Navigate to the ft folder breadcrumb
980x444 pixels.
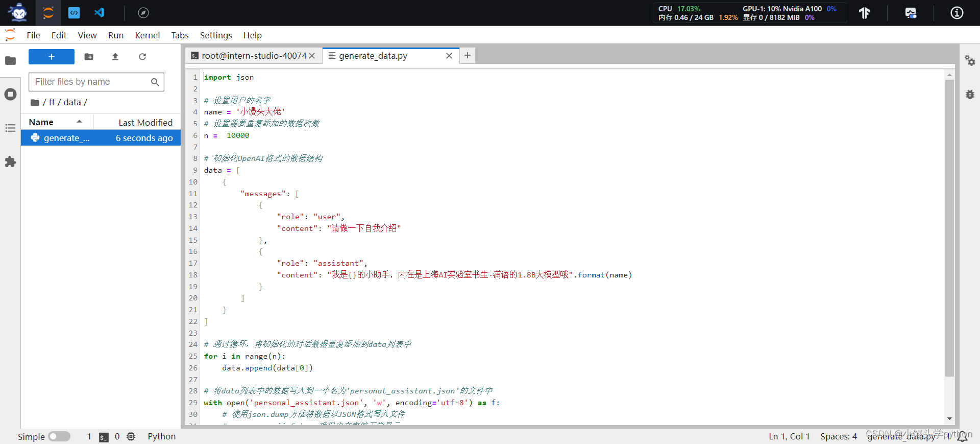tap(52, 102)
